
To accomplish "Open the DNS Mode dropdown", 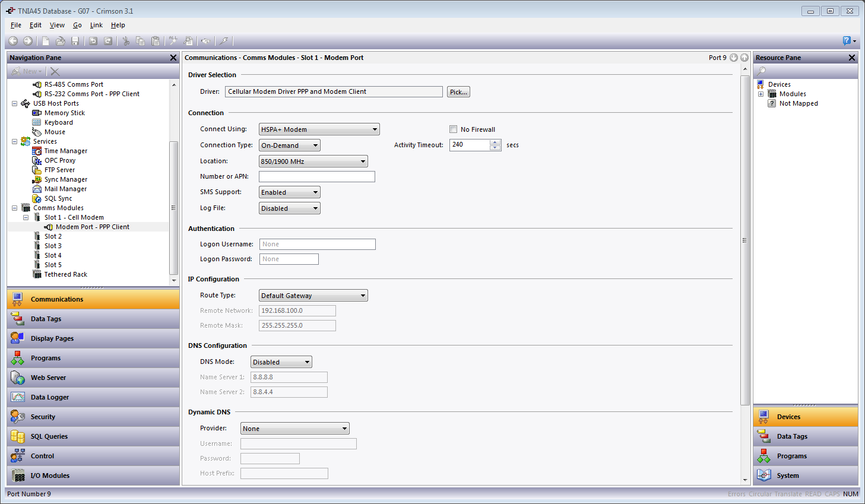I will pyautogui.click(x=281, y=362).
